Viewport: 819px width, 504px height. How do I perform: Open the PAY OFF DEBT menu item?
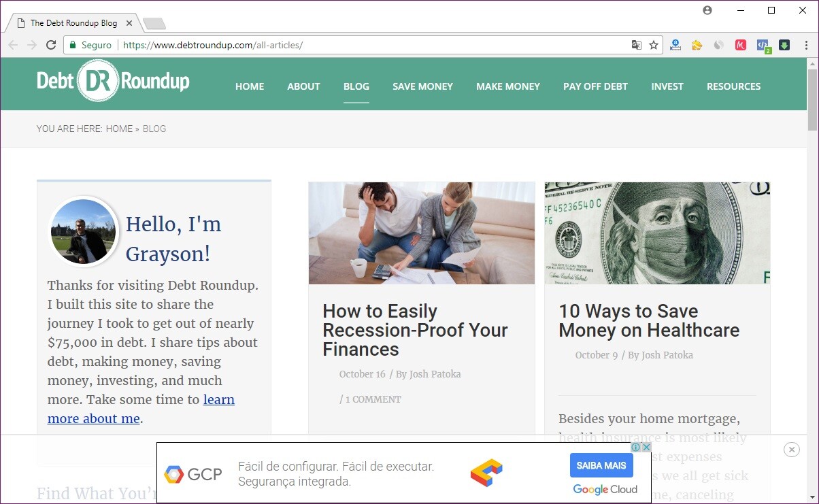click(595, 86)
